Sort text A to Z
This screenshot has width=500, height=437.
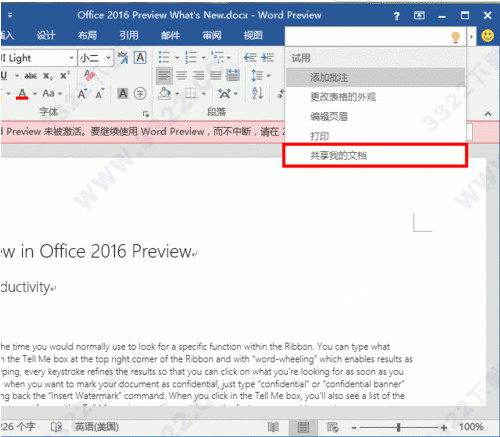[257, 94]
